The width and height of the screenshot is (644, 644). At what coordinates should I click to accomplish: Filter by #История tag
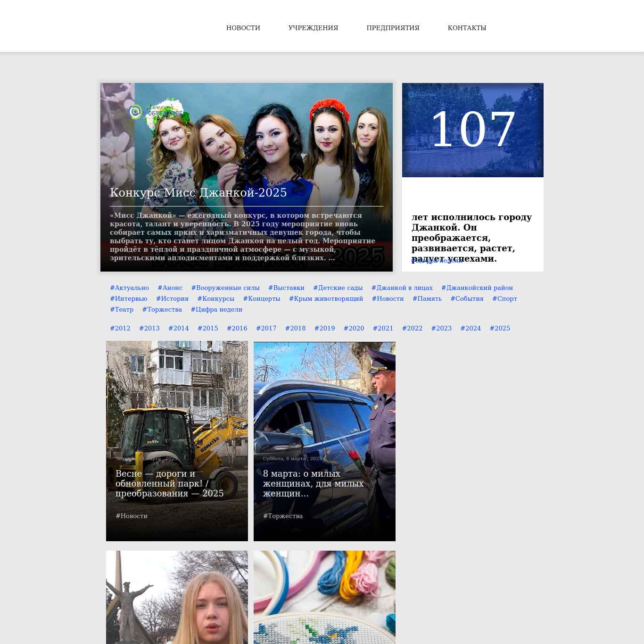pyautogui.click(x=173, y=298)
